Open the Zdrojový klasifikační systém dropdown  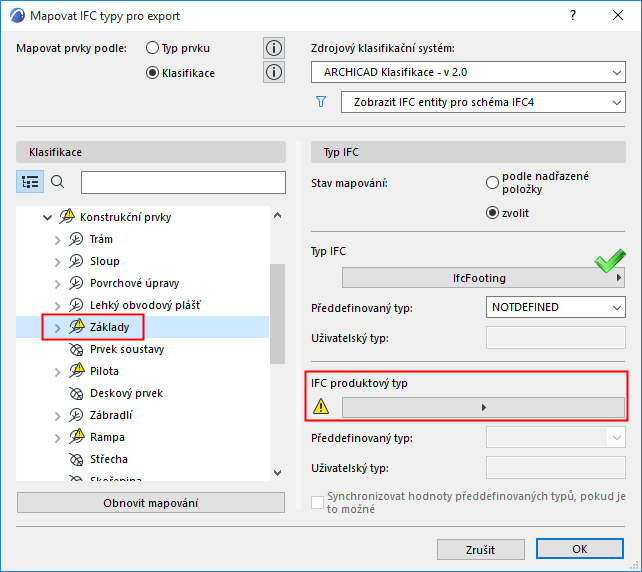[x=468, y=72]
